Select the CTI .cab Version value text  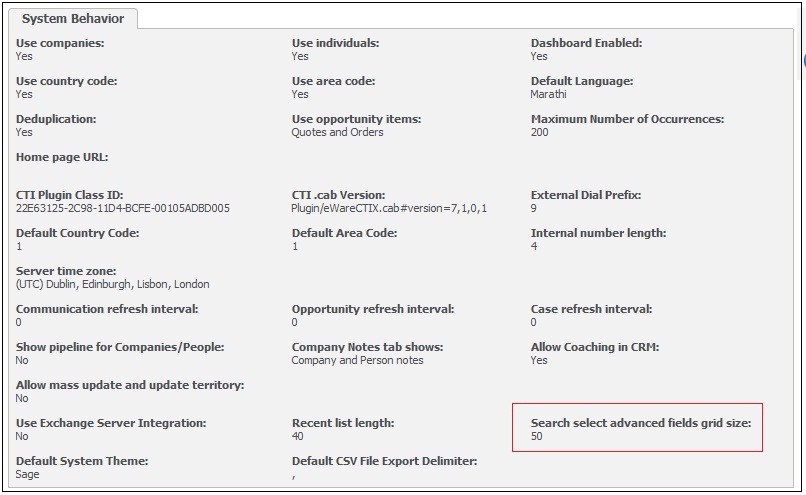point(389,208)
